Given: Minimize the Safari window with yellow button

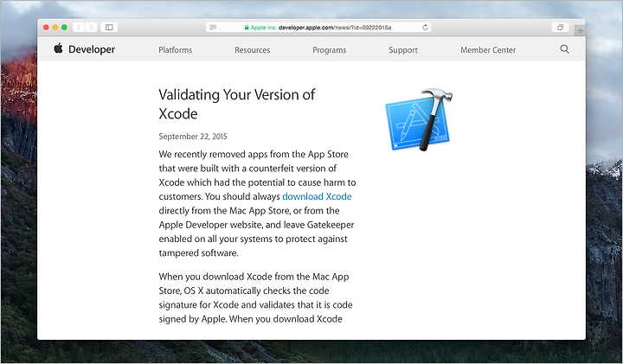Looking at the screenshot, I should pyautogui.click(x=55, y=28).
